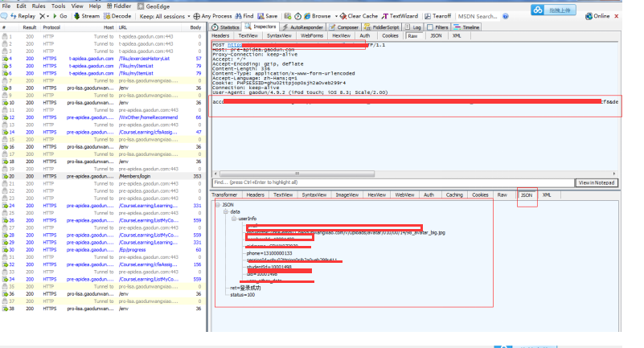Open Keep: All sessions dropdown
The image size is (644, 348).
coord(165,16)
